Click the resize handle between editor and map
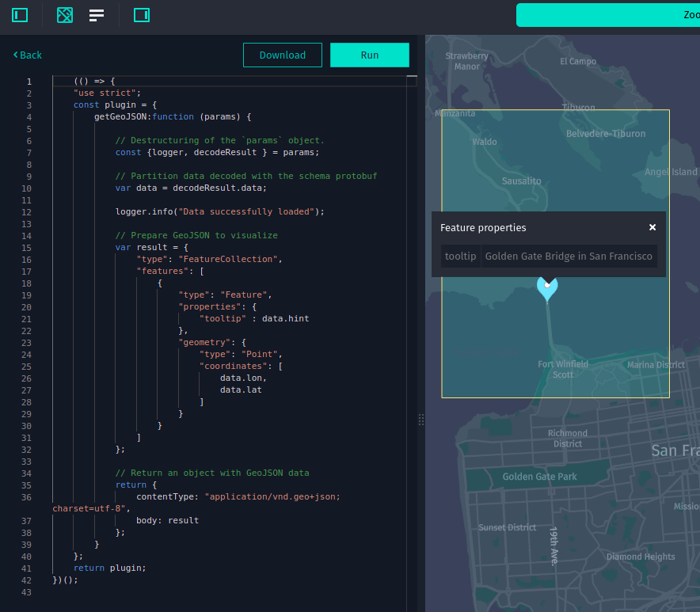Viewport: 700px width, 612px height. (x=420, y=419)
